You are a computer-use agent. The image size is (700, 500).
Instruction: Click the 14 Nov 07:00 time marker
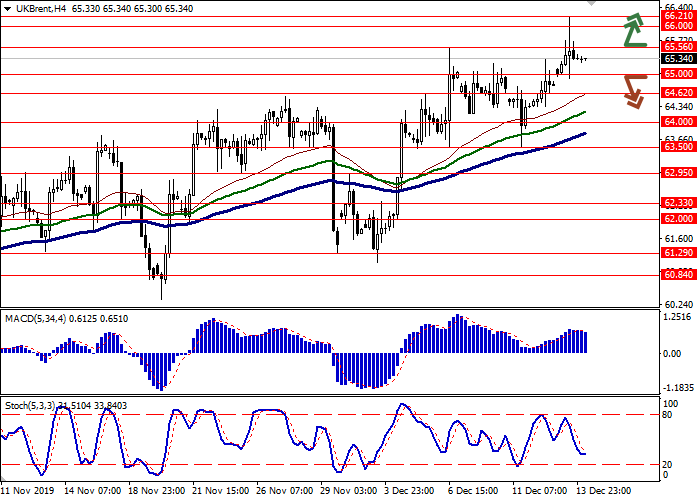point(93,492)
